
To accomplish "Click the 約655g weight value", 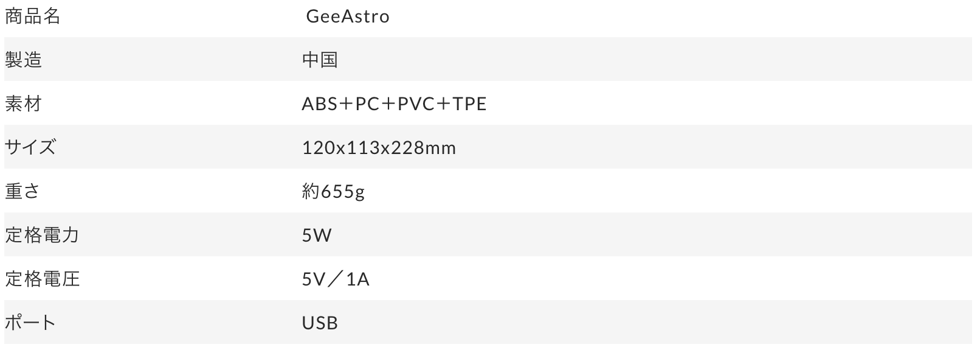I will click(x=333, y=192).
